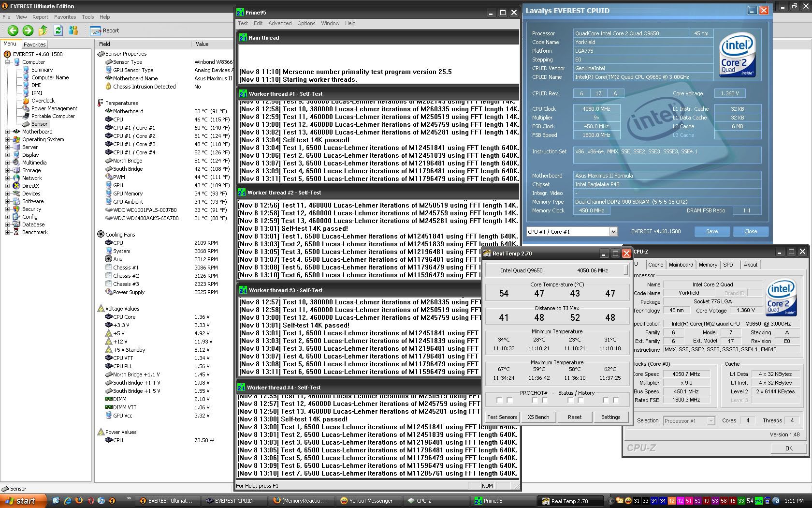812x508 pixels.
Task: Open the Advanced menu in Prime95
Action: pyautogui.click(x=280, y=23)
